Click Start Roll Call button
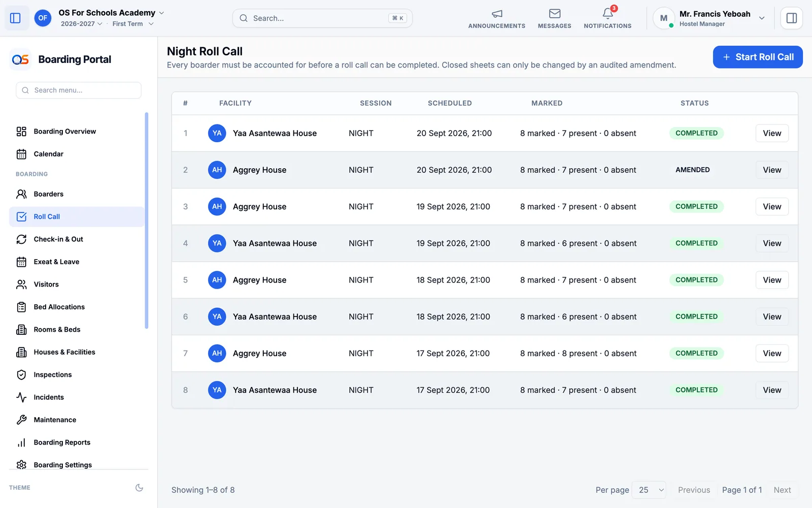This screenshot has width=812, height=508. click(758, 57)
